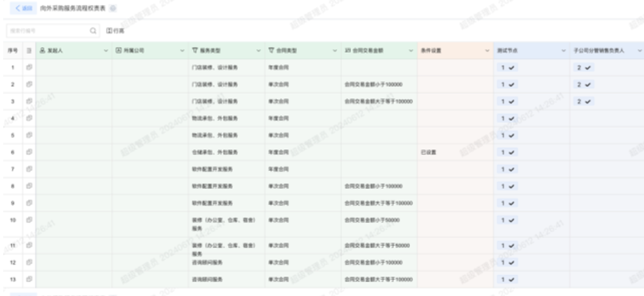The image size is (644, 296).
Task: Click the copy icon in row 1
Action: point(30,67)
